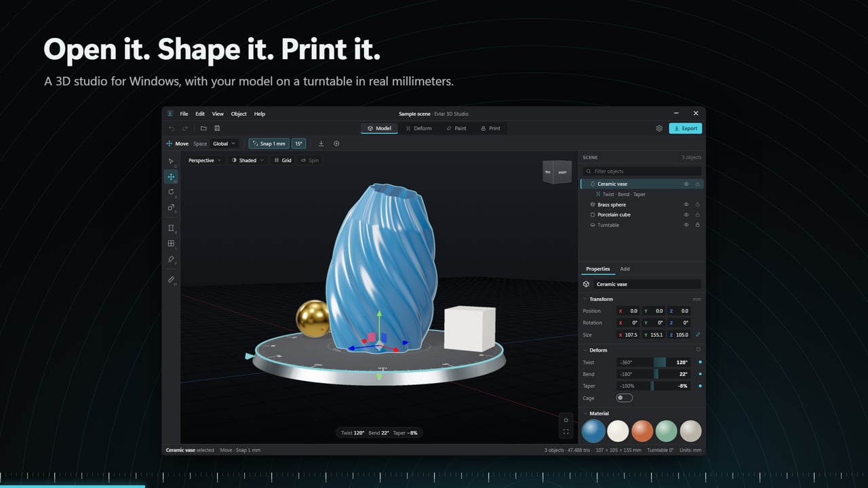This screenshot has height=488, width=868.
Task: Save the scene with the disk icon
Action: [217, 128]
